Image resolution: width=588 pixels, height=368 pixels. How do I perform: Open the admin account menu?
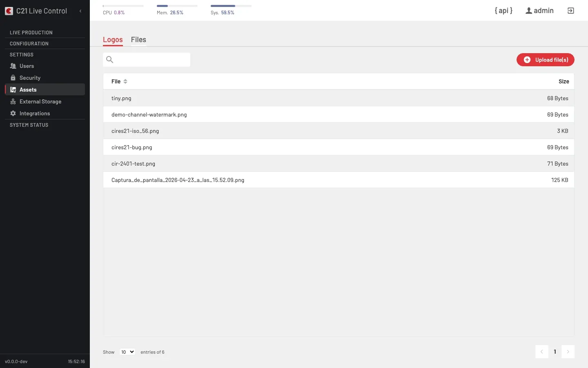pos(539,11)
